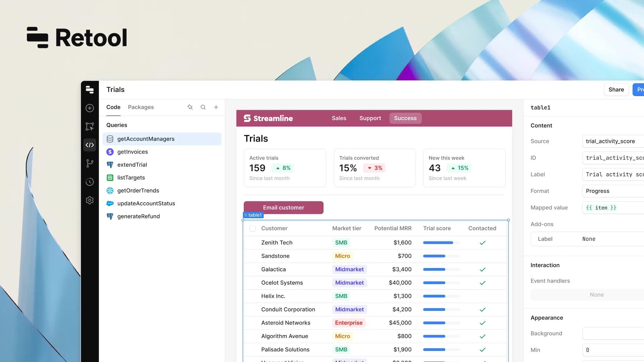The image size is (644, 362).
Task: Open the Format dropdown showing Progress
Action: pyautogui.click(x=612, y=191)
